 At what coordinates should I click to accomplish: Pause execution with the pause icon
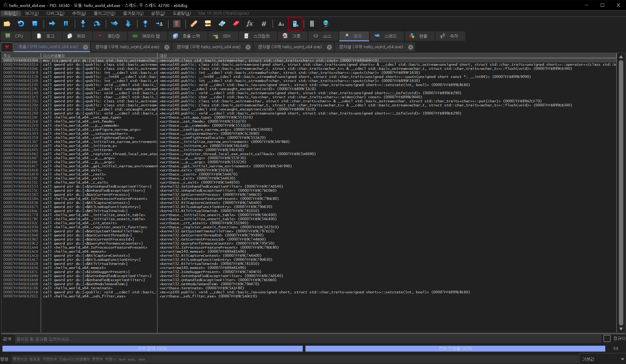click(x=66, y=24)
